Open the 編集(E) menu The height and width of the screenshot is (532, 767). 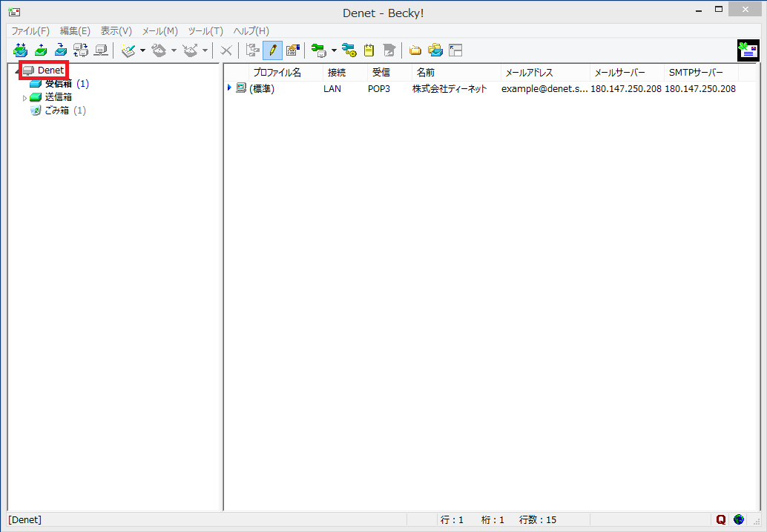pyautogui.click(x=75, y=31)
